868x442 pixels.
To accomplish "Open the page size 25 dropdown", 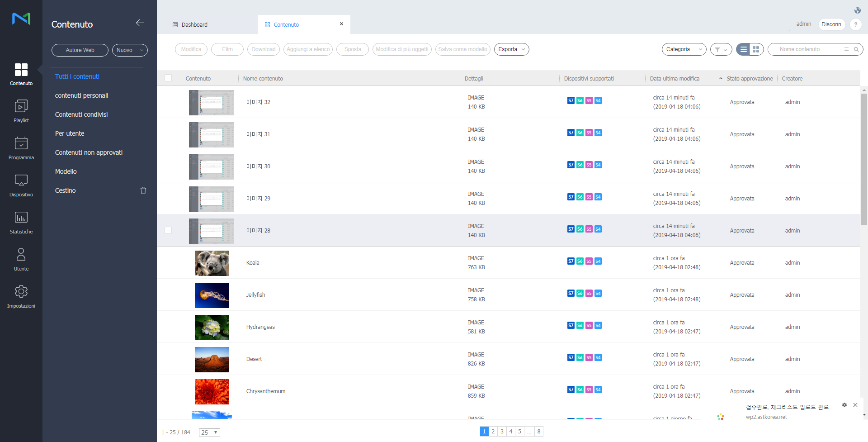I will click(209, 432).
